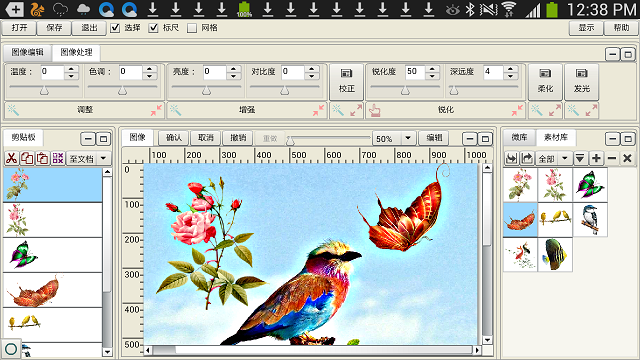640x360 pixels.
Task: Click the 校正 correction icon button
Action: click(x=347, y=81)
